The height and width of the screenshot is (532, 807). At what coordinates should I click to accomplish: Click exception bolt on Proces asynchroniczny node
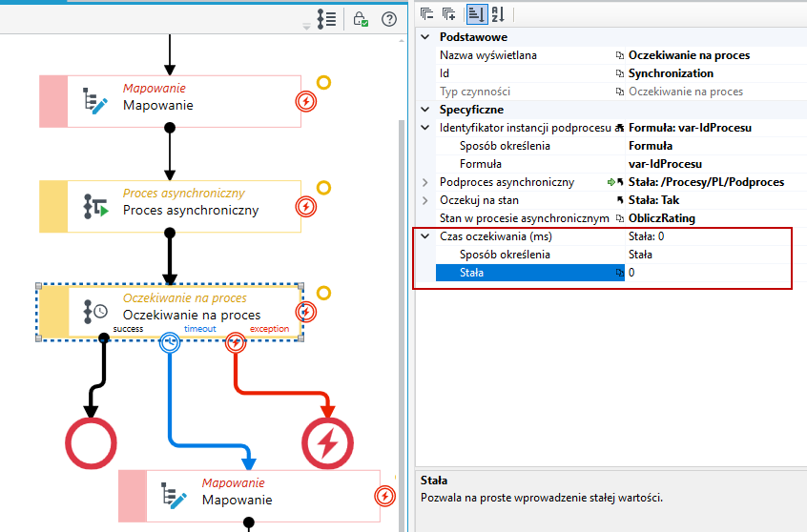point(305,207)
